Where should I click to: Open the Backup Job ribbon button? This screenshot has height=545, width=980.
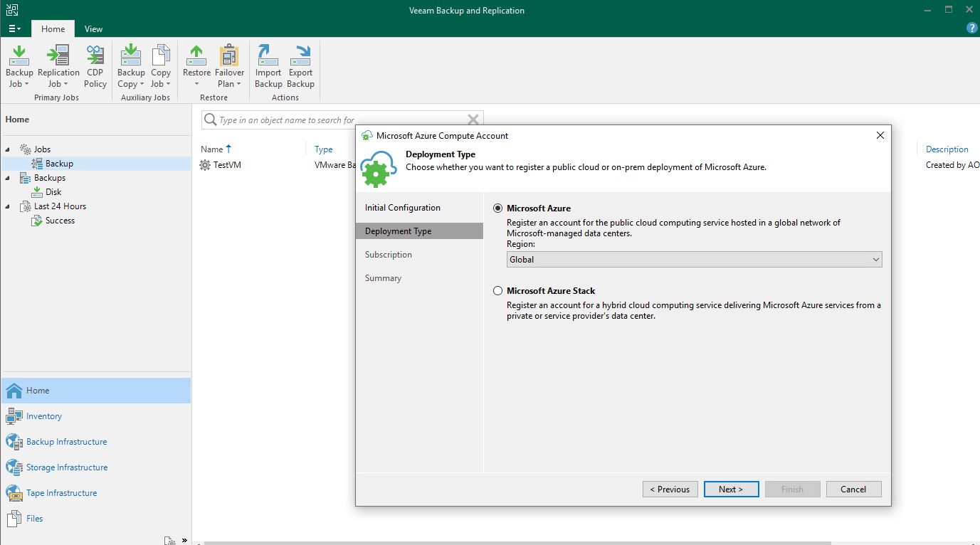pyautogui.click(x=19, y=65)
